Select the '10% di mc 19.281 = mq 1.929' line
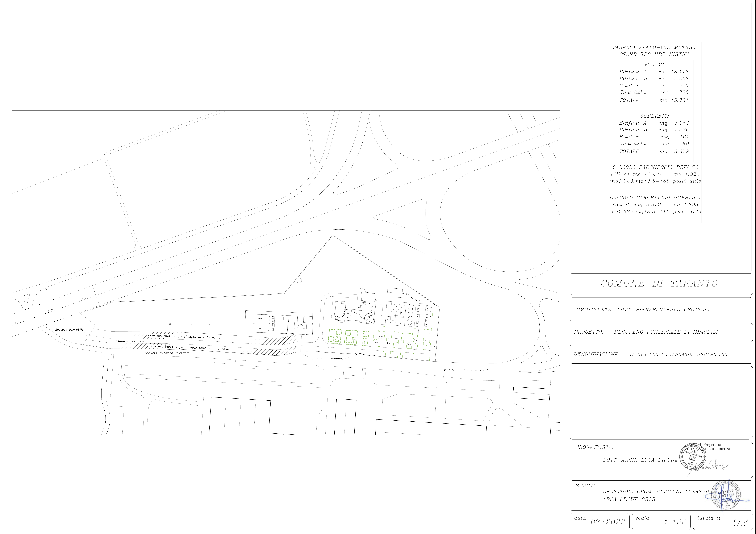Image resolution: width=756 pixels, height=534 pixels. coord(655,174)
